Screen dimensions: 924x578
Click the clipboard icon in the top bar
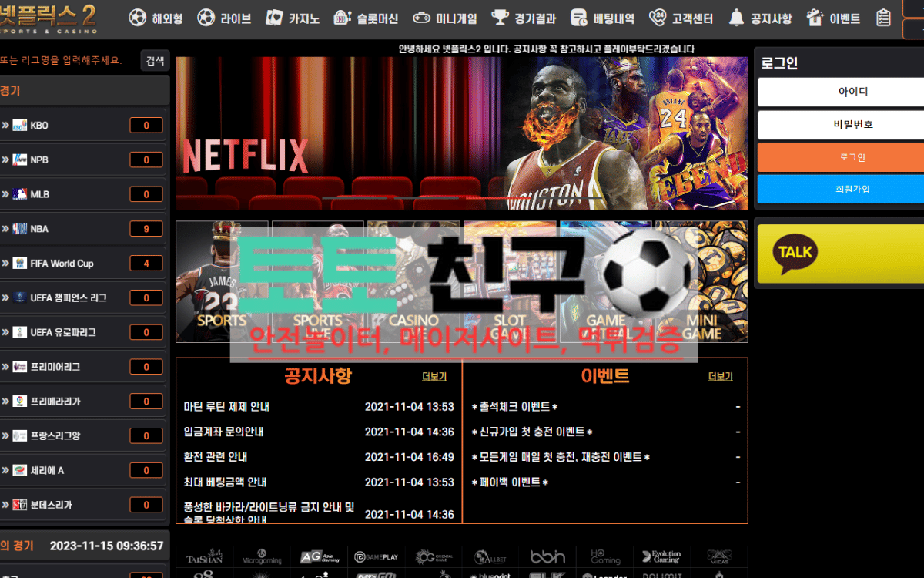(x=884, y=18)
